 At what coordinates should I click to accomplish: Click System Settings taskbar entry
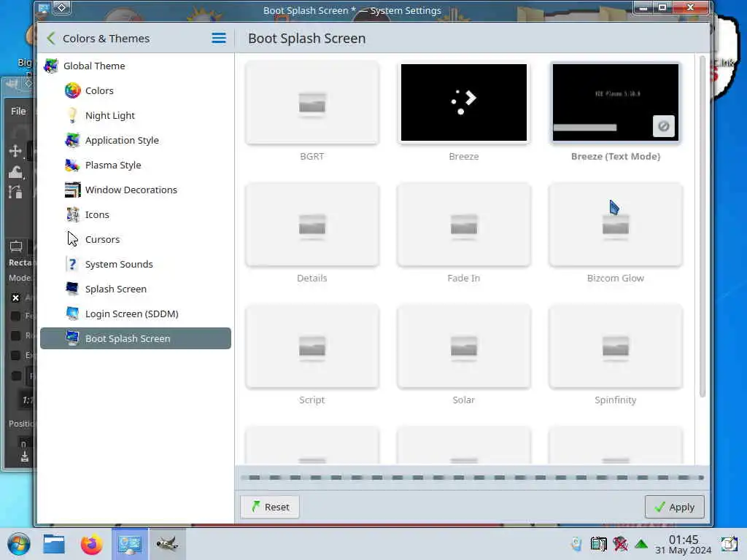pos(130,544)
